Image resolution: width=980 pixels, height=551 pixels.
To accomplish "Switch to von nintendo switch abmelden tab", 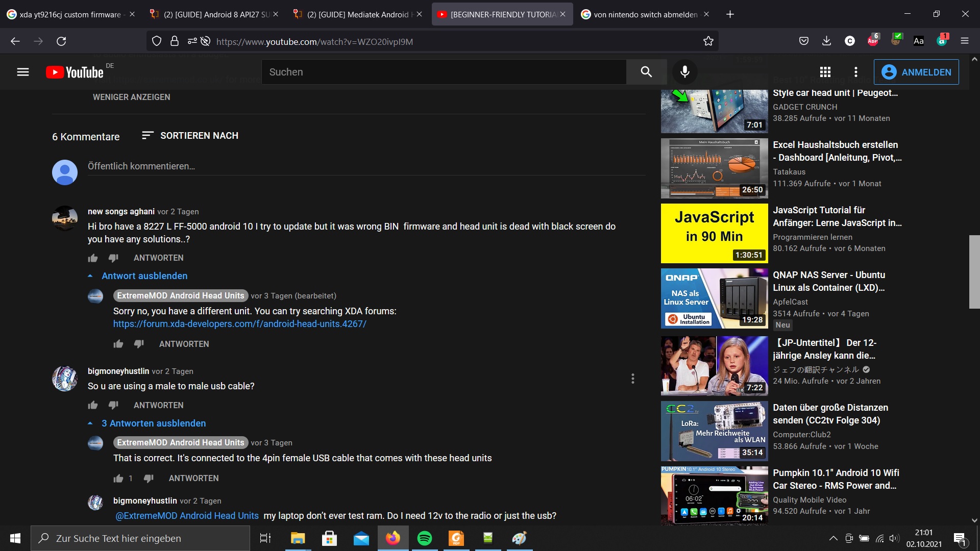I will point(645,14).
